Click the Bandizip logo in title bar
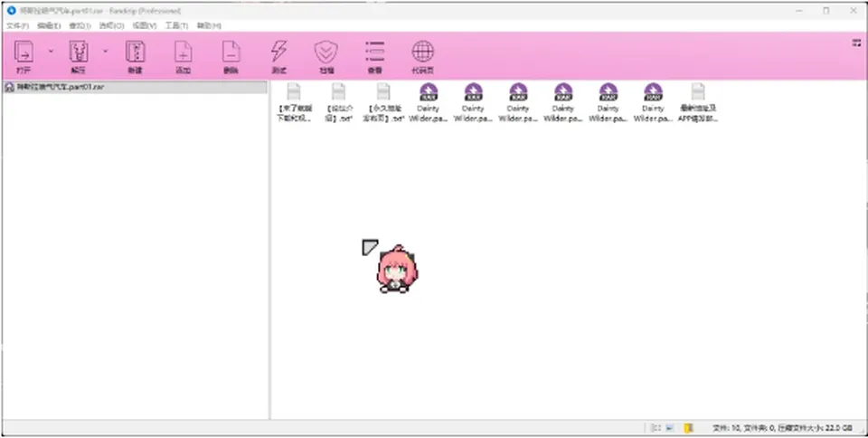 [x=11, y=10]
